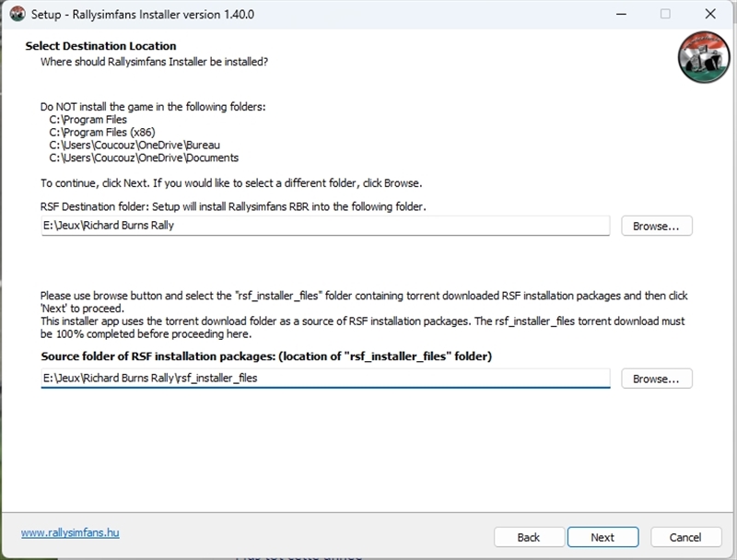Focus the rsf_installer_files source folder field

click(x=324, y=379)
